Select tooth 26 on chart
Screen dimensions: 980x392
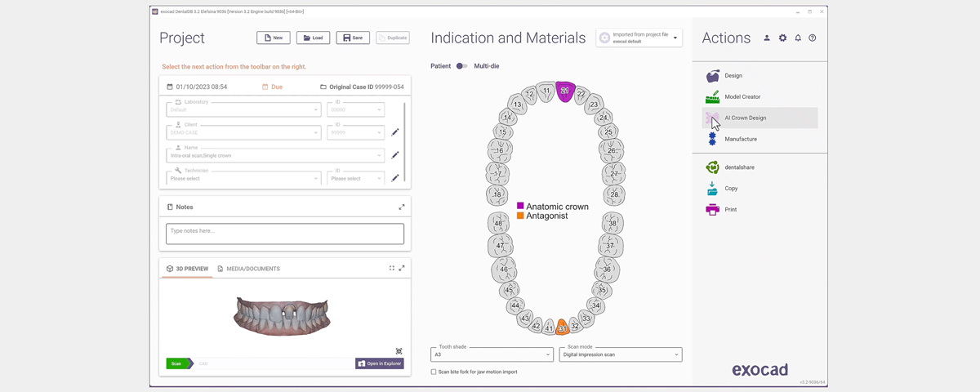pyautogui.click(x=612, y=150)
